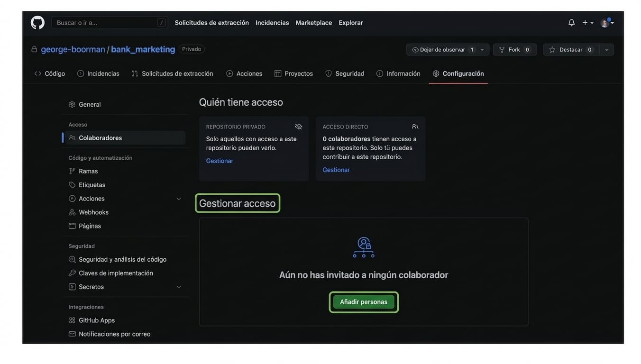Expand the Secretos section in the sidebar

tap(178, 286)
